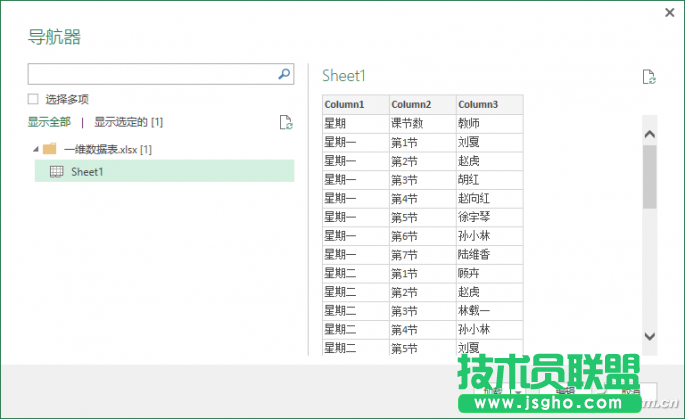The width and height of the screenshot is (685, 419).
Task: Focus the navigator search text box
Action: 150,74
